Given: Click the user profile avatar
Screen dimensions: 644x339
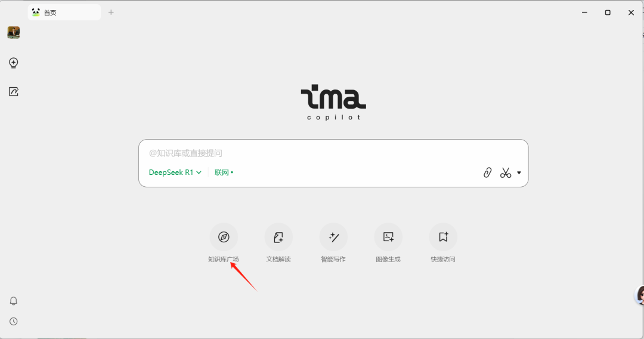Looking at the screenshot, I should 14,32.
